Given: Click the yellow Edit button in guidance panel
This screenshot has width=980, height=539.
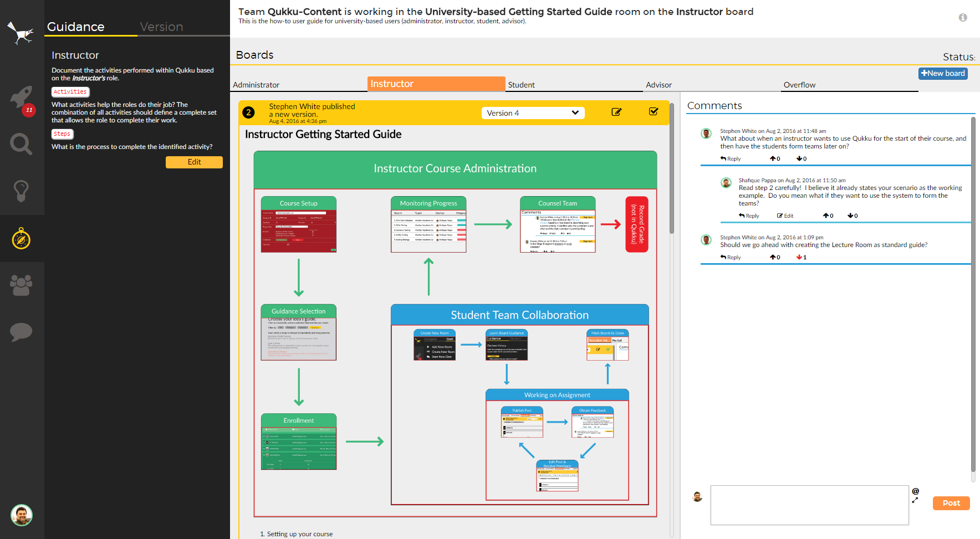Looking at the screenshot, I should (x=194, y=162).
